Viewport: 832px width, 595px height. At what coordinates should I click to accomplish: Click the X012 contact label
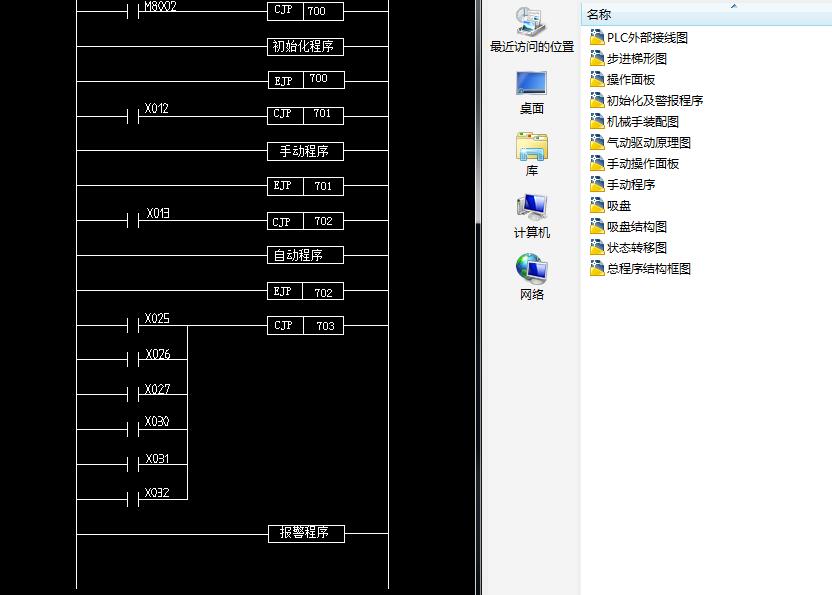157,108
